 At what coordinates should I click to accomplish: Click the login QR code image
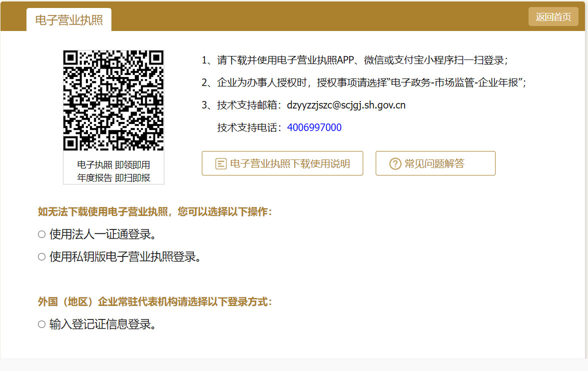tap(113, 100)
